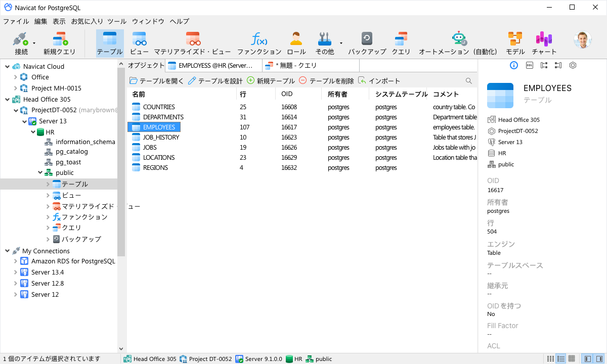Open the Model (モデル) toolbar icon
This screenshot has width=607, height=364.
click(x=515, y=43)
